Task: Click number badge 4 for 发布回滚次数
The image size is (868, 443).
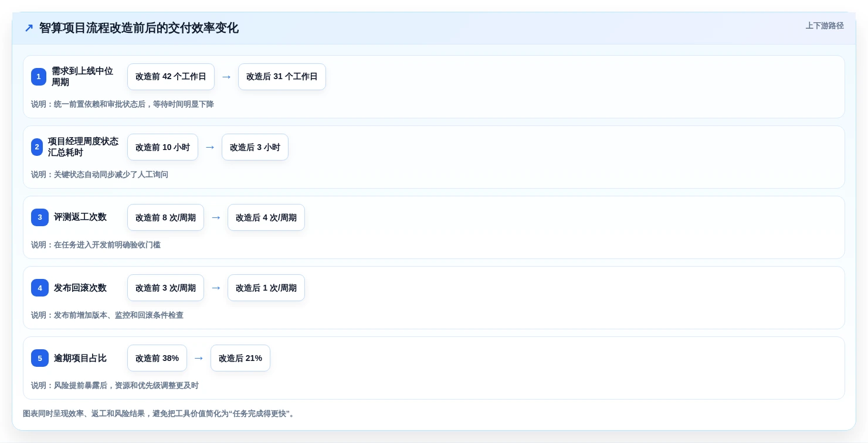Action: (x=40, y=288)
